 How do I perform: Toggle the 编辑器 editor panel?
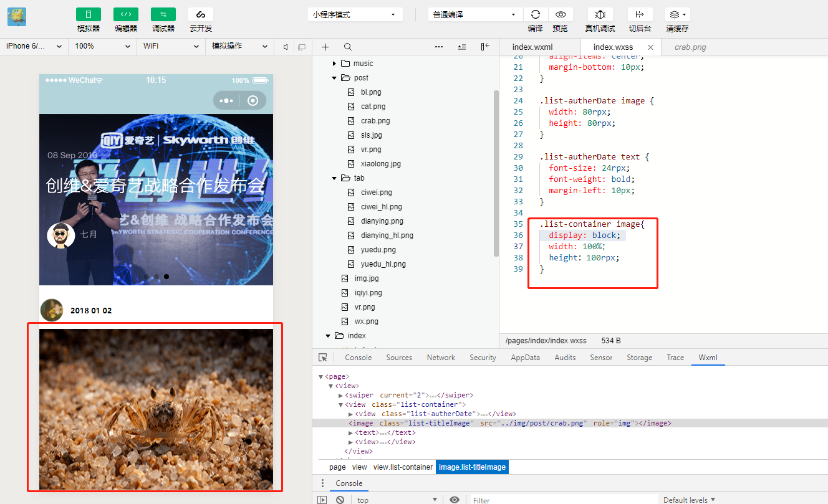[126, 14]
